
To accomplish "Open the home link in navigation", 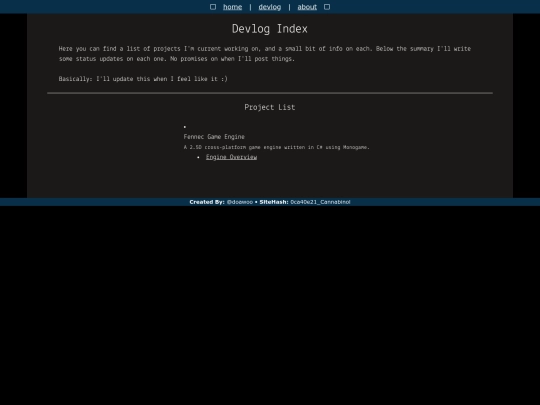I will 232,7.
